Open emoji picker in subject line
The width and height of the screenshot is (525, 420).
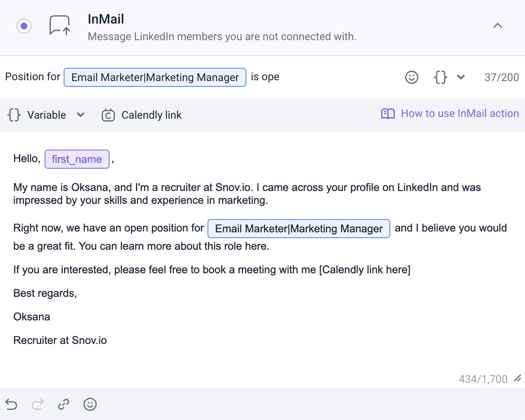tap(411, 77)
